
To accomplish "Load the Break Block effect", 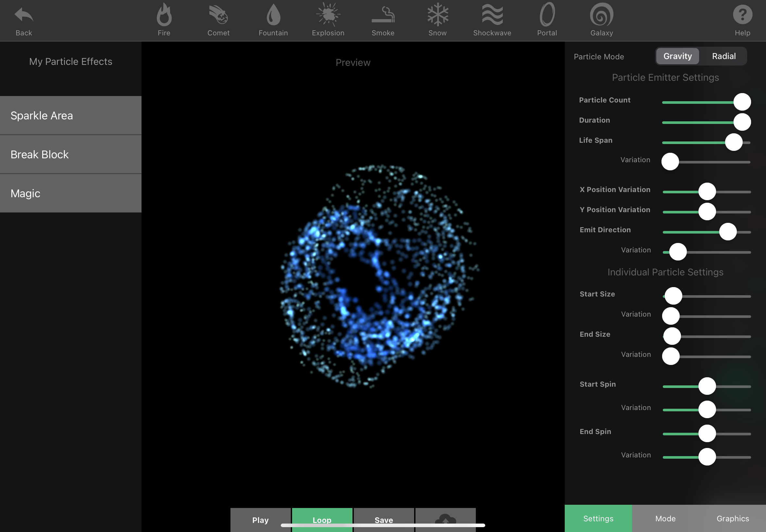I will (71, 154).
